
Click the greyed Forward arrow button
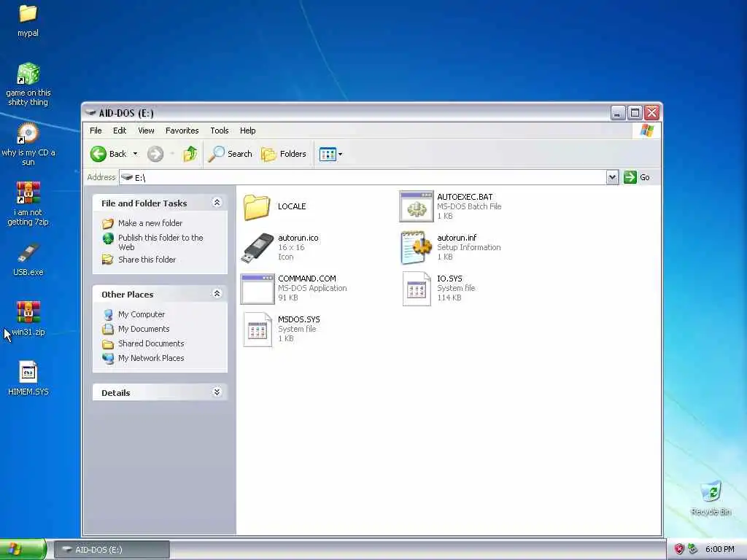tap(155, 154)
